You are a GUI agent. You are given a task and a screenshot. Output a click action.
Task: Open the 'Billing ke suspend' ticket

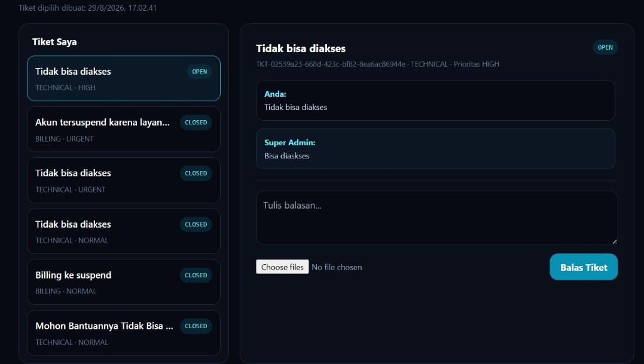click(124, 282)
